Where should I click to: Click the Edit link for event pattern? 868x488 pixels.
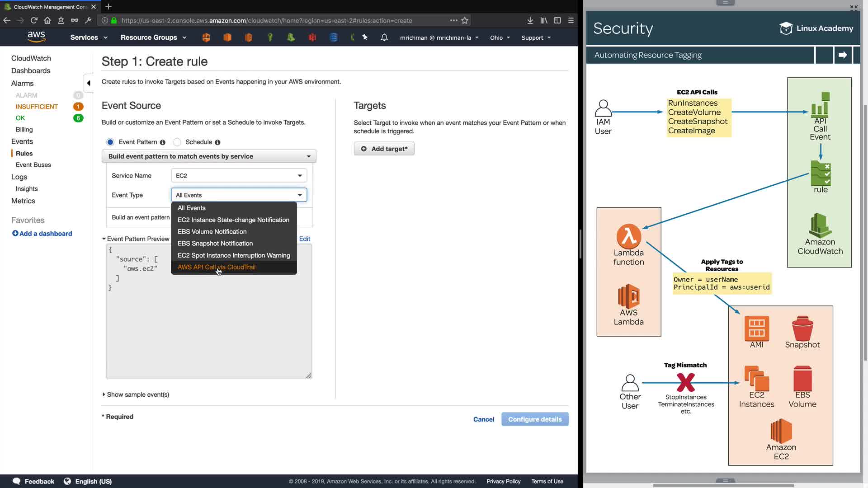(305, 239)
